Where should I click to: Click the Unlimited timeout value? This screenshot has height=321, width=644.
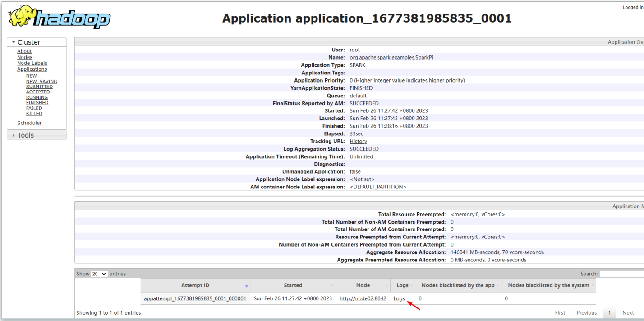click(x=362, y=156)
